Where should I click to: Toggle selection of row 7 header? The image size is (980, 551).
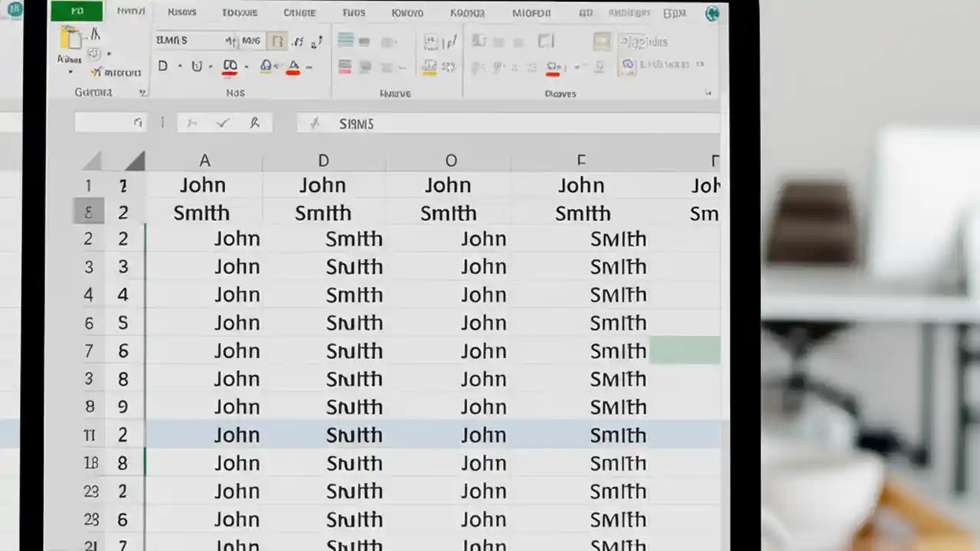(x=88, y=350)
